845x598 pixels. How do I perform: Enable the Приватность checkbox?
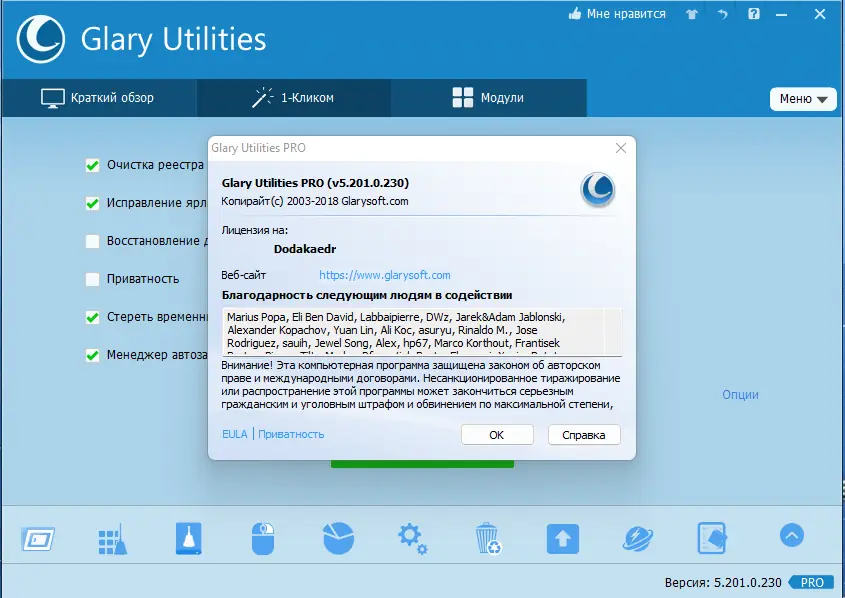[x=91, y=278]
